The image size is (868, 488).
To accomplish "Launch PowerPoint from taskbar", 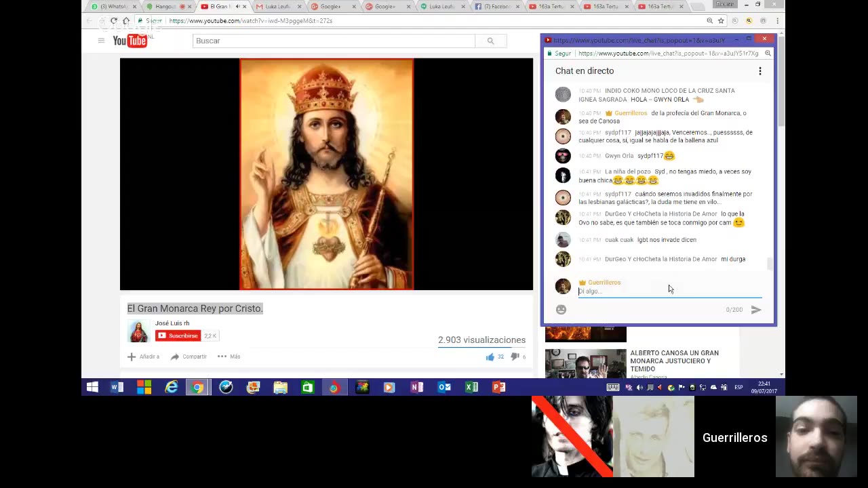I will click(x=498, y=387).
